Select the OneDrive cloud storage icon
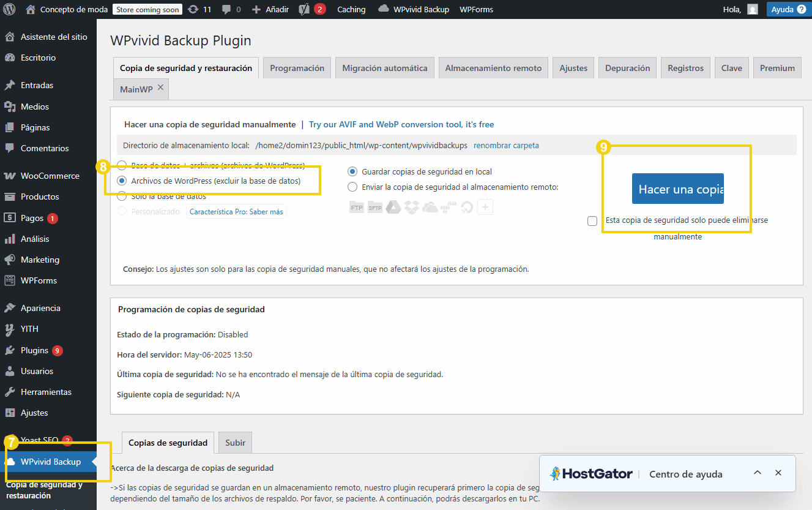 430,208
